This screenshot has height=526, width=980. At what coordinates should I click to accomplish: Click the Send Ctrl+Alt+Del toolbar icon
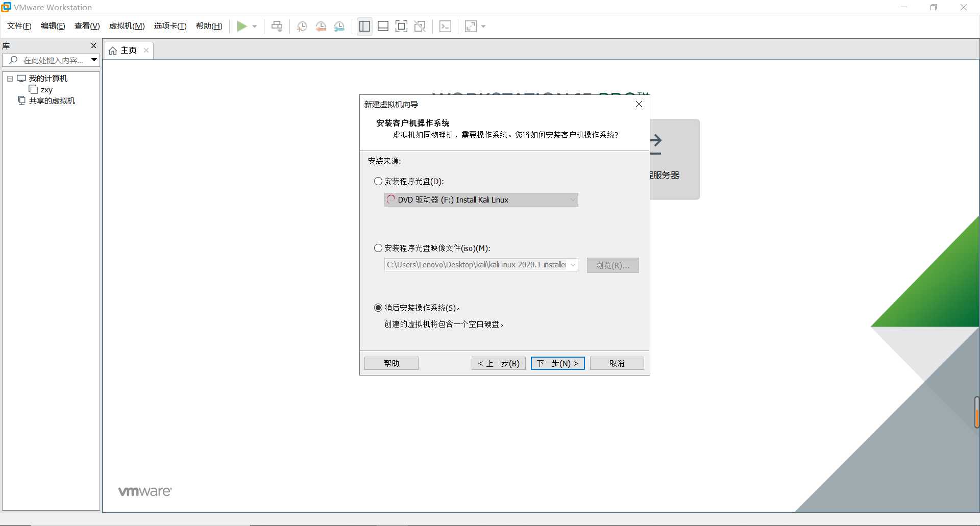(277, 27)
